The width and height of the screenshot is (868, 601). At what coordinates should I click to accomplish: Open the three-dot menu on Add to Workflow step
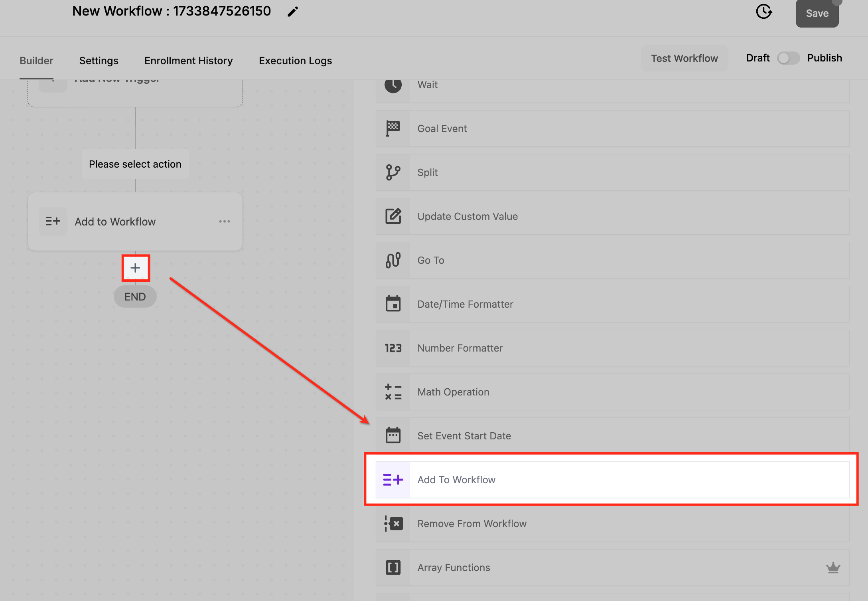pyautogui.click(x=225, y=221)
